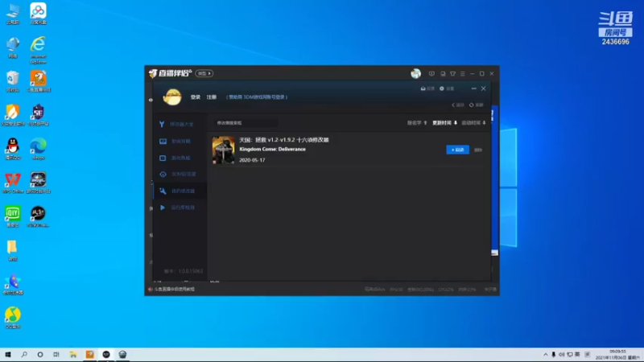The width and height of the screenshot is (644, 362).
Task: Open the Windows Start menu
Action: [8, 355]
